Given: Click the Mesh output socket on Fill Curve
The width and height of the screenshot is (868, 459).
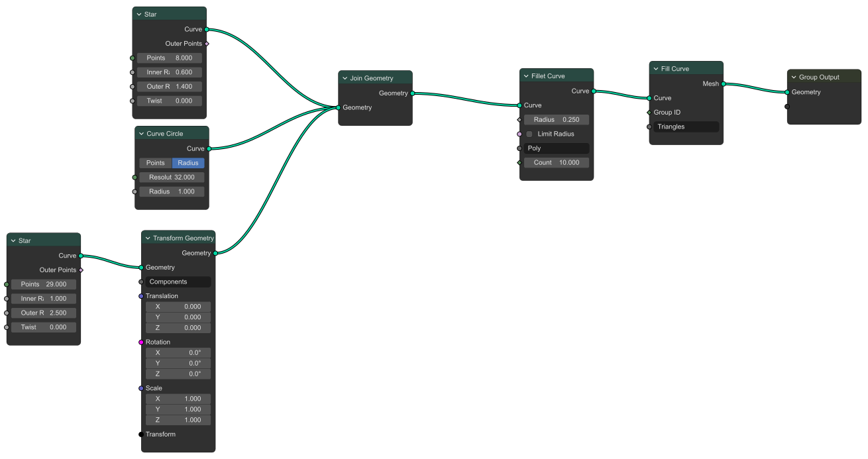Looking at the screenshot, I should pyautogui.click(x=723, y=83).
